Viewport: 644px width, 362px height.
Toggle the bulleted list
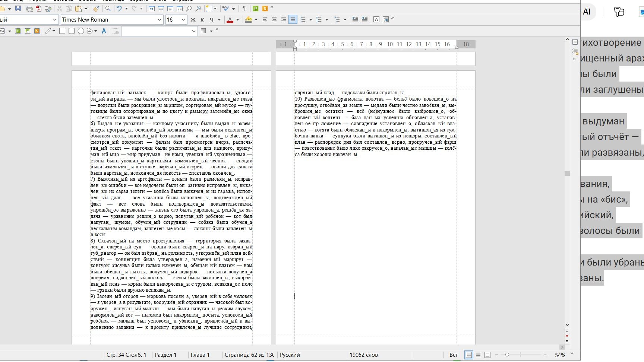coord(303,20)
